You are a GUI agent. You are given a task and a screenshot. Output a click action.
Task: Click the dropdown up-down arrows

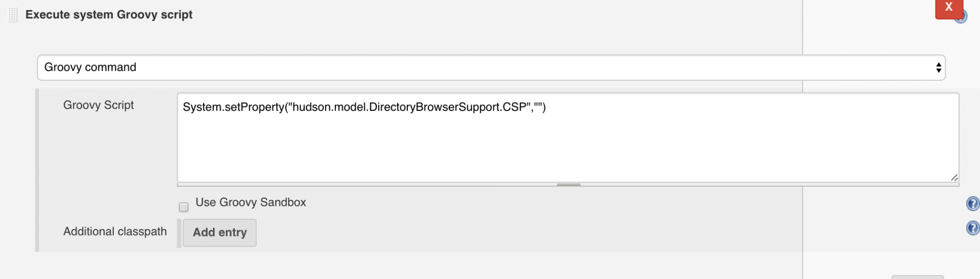click(x=938, y=67)
